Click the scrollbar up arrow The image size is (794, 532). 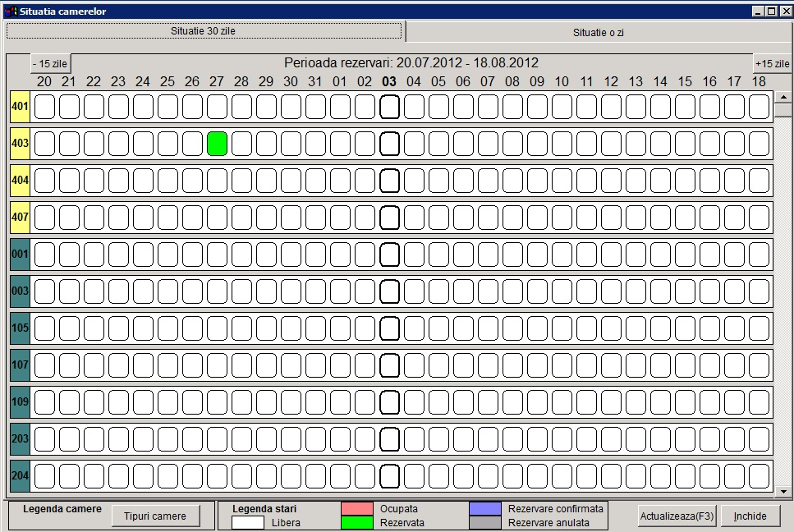783,97
